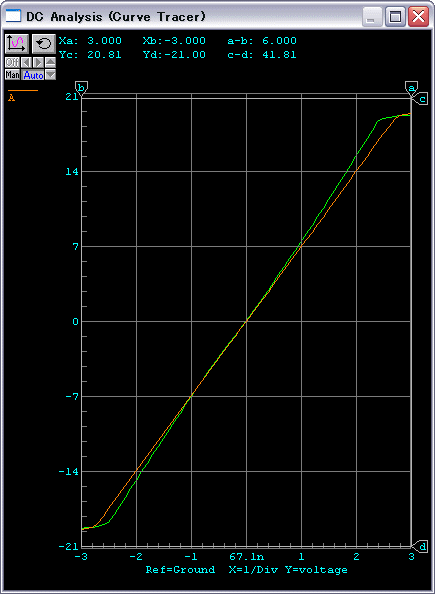
Task: Click the circular reset arrow icon
Action: 44,44
